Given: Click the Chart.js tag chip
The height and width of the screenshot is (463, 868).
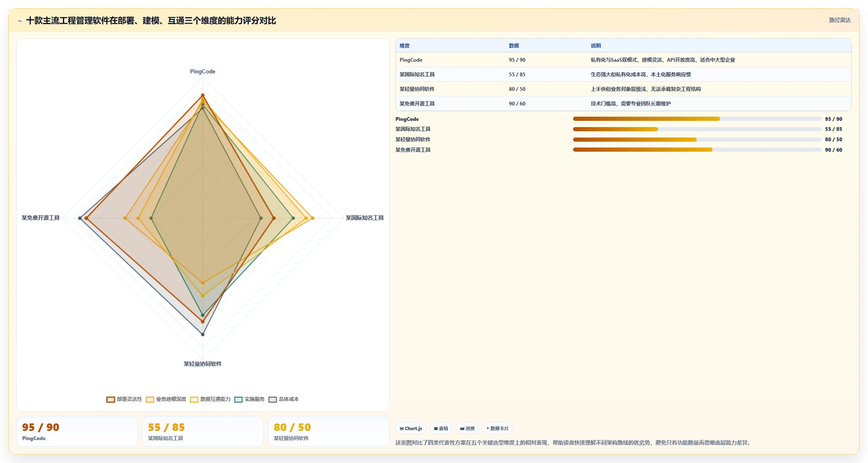Looking at the screenshot, I should (x=411, y=428).
